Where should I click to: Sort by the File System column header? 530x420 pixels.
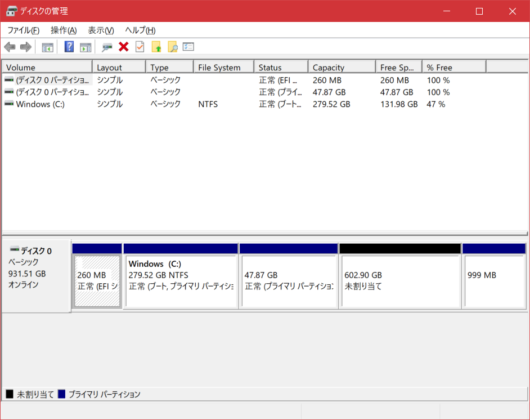224,68
